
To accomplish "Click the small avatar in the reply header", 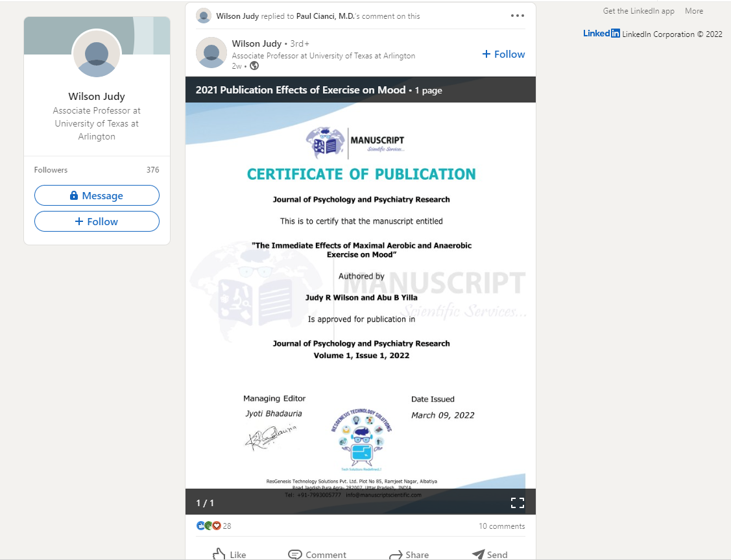I will click(x=204, y=16).
